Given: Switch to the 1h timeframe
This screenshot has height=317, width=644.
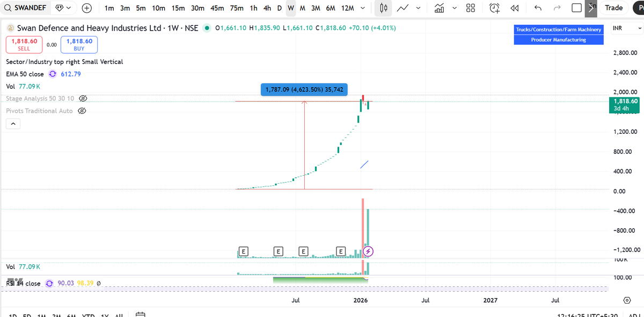Looking at the screenshot, I should [253, 8].
